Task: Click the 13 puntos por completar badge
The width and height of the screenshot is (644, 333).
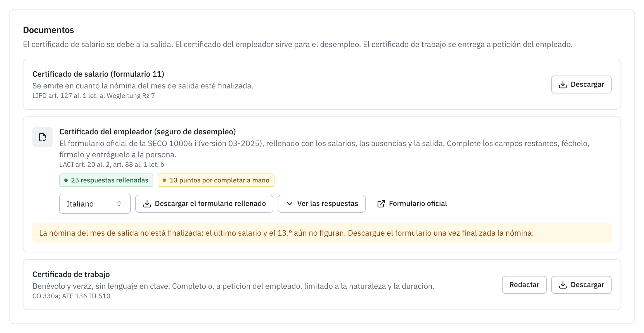Action: tap(216, 180)
